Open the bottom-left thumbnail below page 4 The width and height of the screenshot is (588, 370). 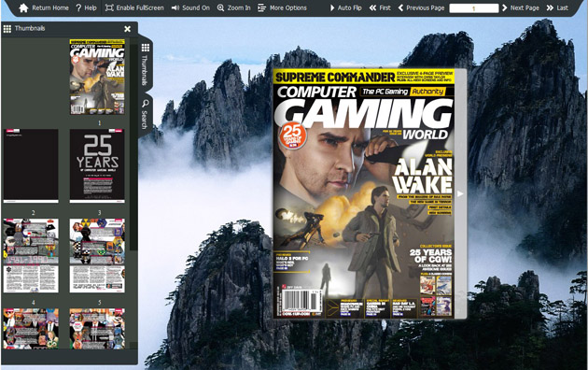[x=31, y=328]
